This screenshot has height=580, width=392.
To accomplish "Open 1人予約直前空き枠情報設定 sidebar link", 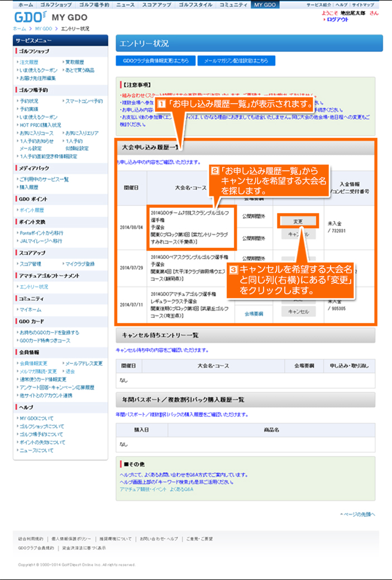I will (x=48, y=156).
